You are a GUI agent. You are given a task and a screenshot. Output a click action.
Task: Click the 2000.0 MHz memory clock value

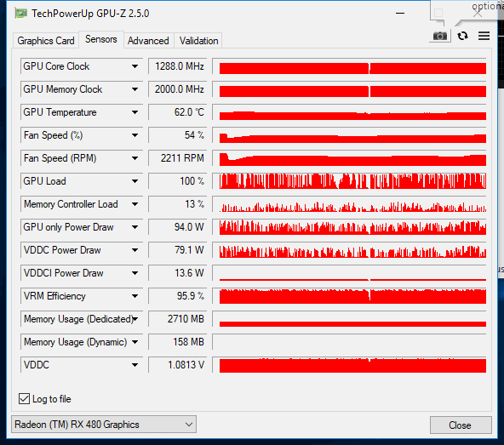pos(177,89)
